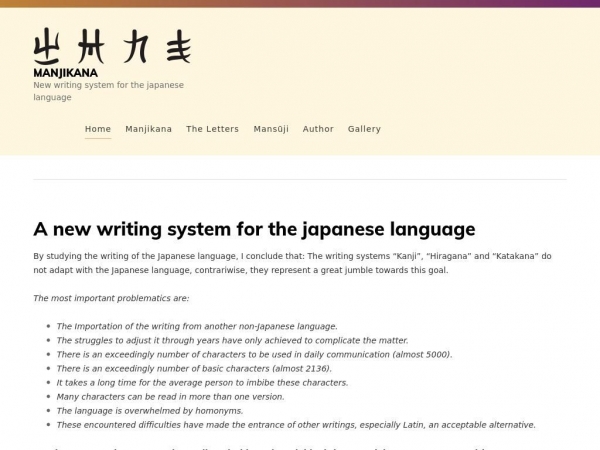
Task: Click the first glyph in the Manjikana logo
Action: coord(46,46)
